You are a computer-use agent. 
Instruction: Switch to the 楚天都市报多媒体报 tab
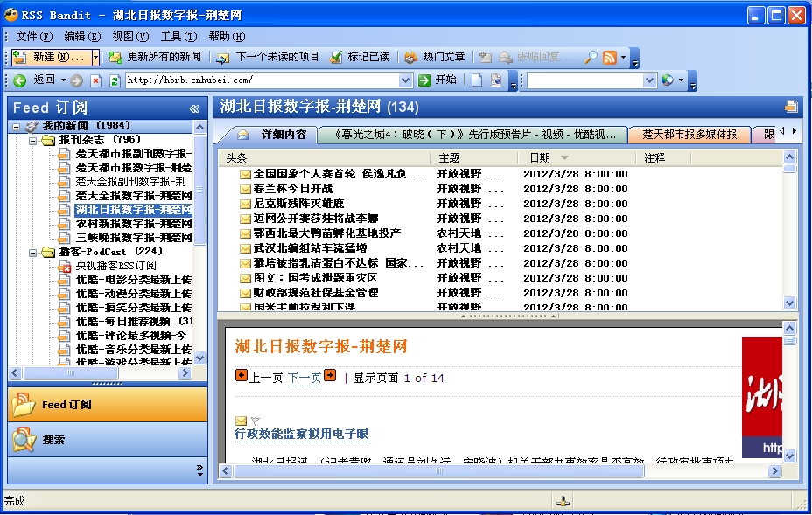pos(689,135)
